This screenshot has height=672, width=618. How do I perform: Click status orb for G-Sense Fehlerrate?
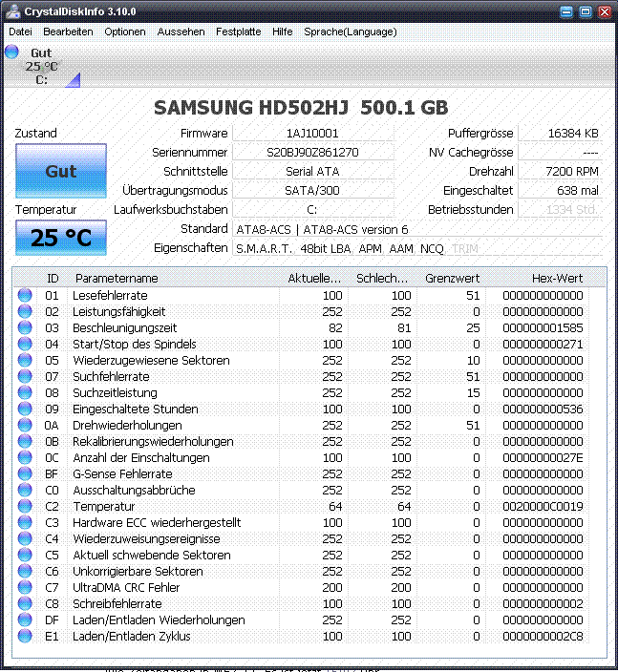click(x=25, y=473)
